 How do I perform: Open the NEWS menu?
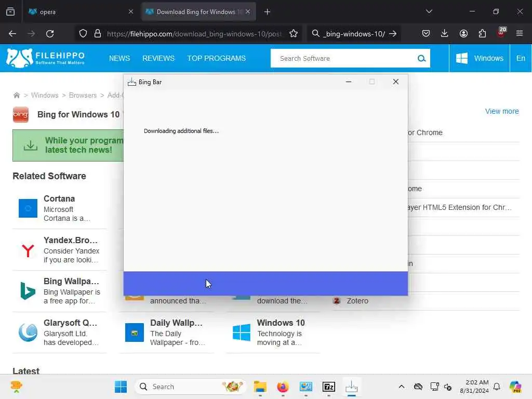(x=119, y=58)
